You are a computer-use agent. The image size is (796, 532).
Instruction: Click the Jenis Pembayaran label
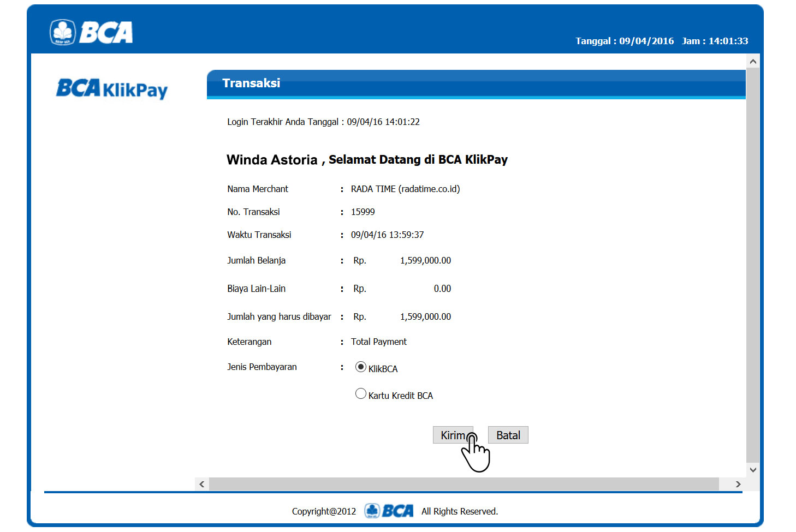coord(262,367)
